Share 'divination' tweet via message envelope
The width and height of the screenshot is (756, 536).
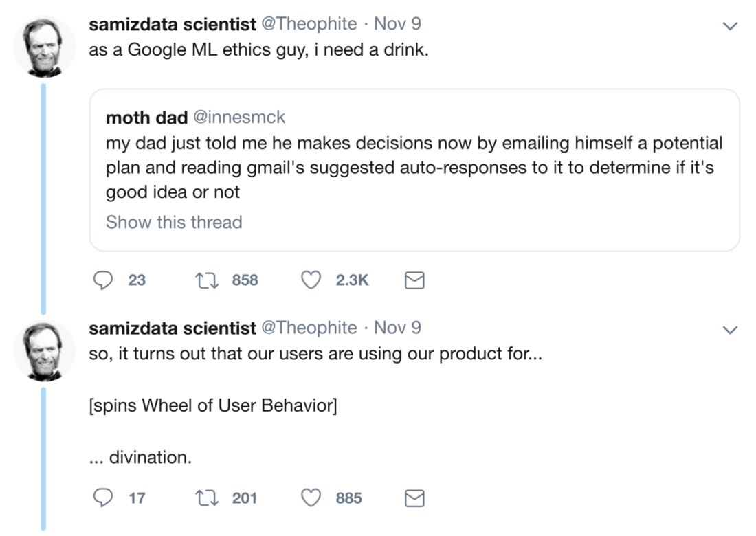coord(414,498)
